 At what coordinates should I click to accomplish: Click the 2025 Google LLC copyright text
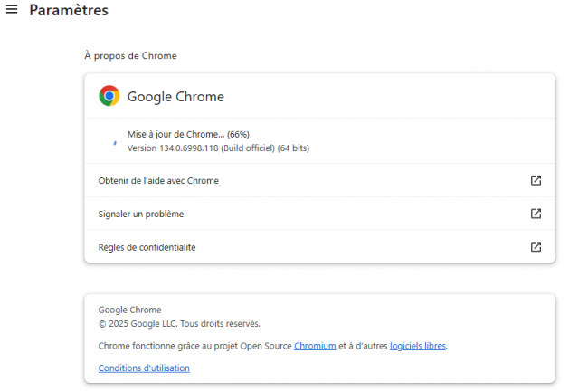[179, 323]
